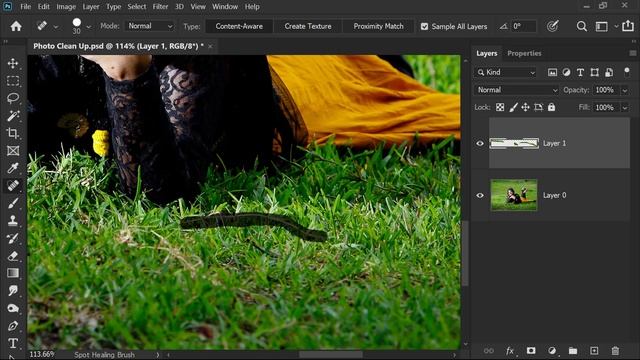Go to the Home screen
Viewport: 640px width, 360px height.
16,26
